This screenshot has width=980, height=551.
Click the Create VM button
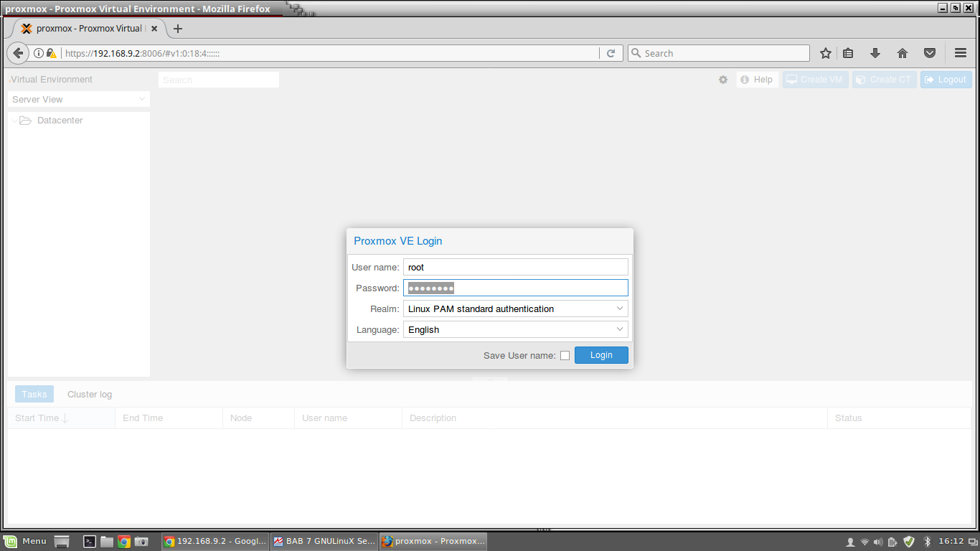point(816,80)
